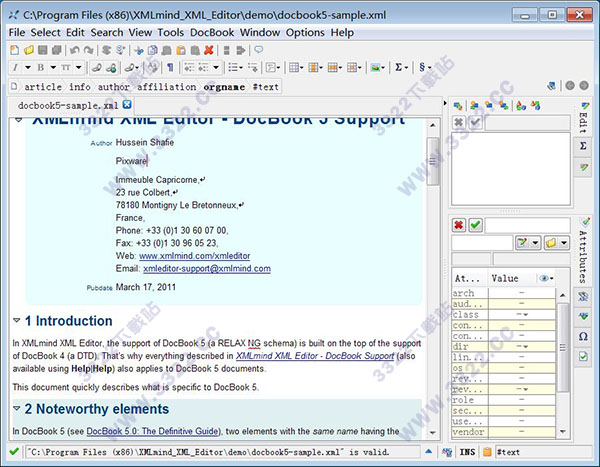This screenshot has width=600, height=467.
Task: Collapse the 1 Introduction section
Action: click(16, 320)
